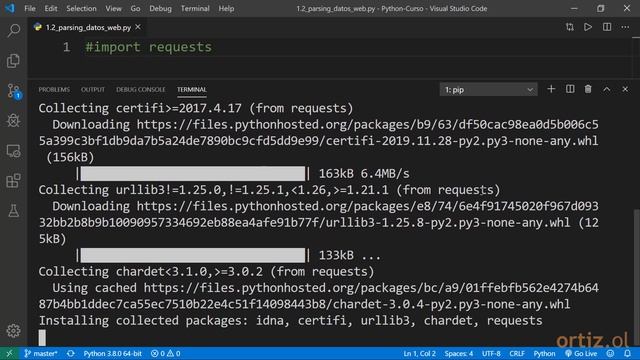The image size is (640, 360).
Task: Open the Help menu
Action: tap(226, 8)
